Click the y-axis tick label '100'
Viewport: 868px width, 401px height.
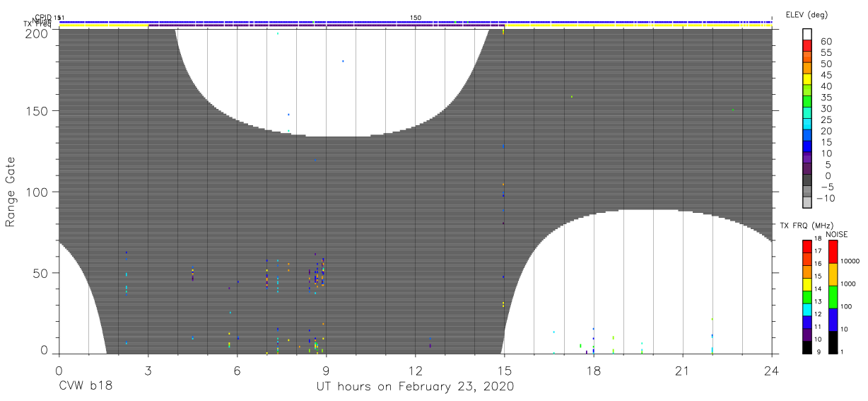point(37,192)
